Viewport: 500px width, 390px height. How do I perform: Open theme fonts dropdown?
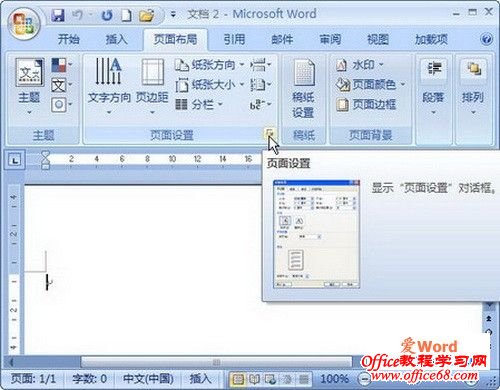point(62,85)
